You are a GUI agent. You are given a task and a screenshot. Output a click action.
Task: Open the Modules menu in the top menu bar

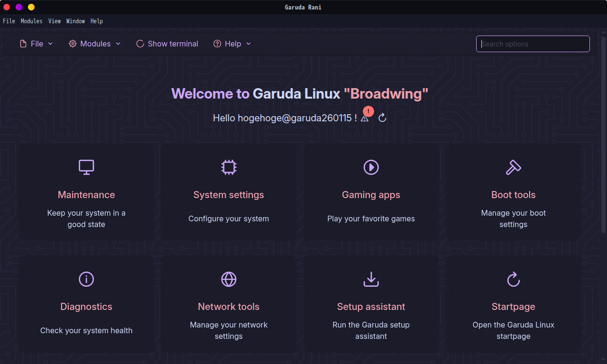tap(31, 21)
